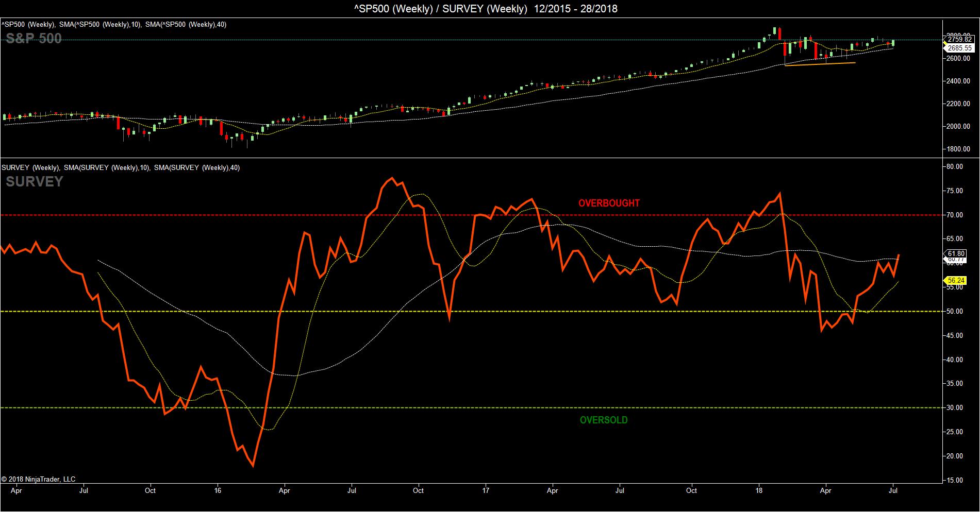This screenshot has width=980, height=512.
Task: Click the 45.00 survey axis label
Action: coord(955,335)
